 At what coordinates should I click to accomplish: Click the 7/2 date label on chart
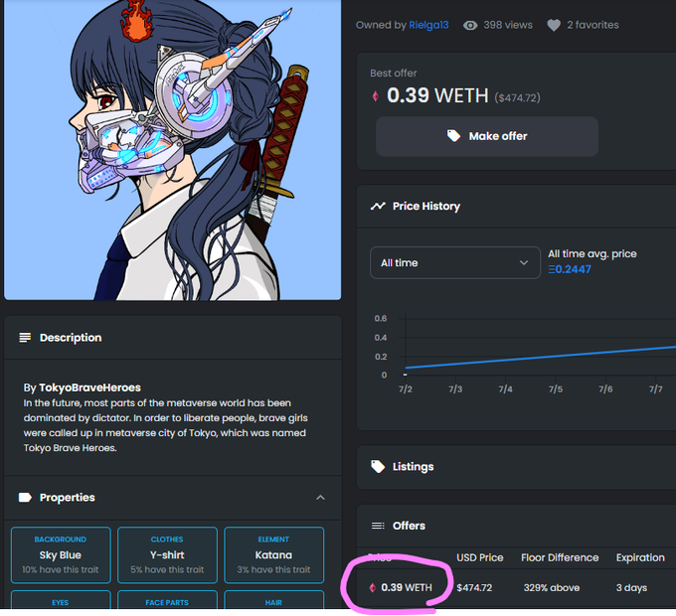pyautogui.click(x=406, y=389)
